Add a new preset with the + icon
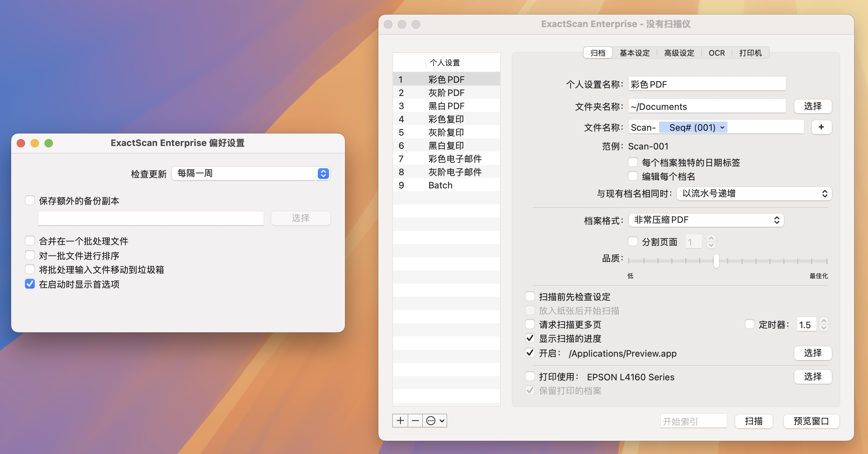 (400, 421)
